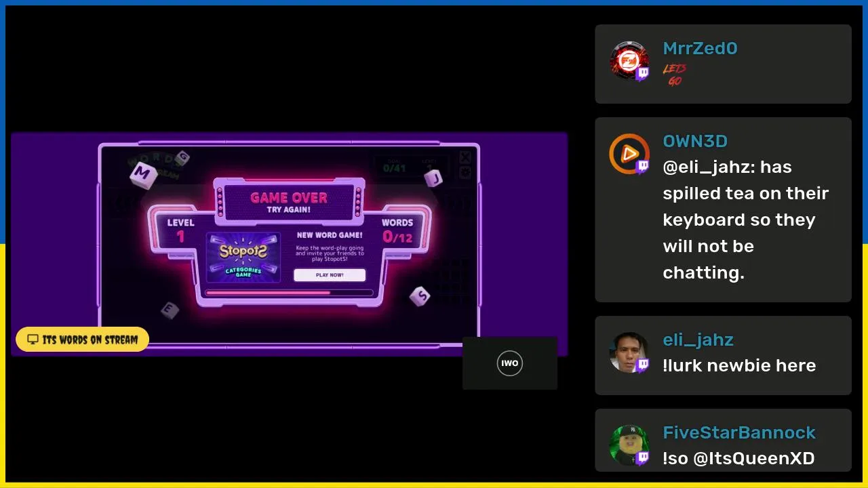Click the pink progress bar under StopotS
This screenshot has height=488, width=868.
point(289,293)
